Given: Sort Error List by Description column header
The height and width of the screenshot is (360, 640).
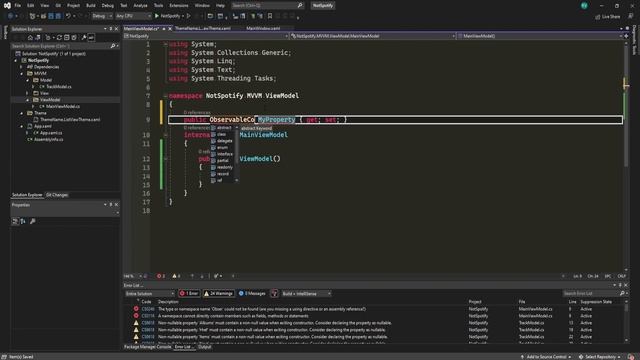Looking at the screenshot, I should tap(168, 302).
